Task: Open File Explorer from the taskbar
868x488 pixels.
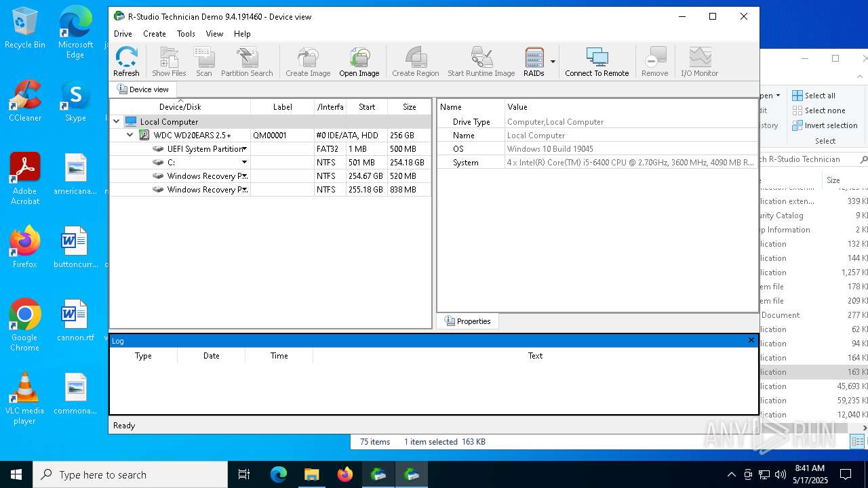Action: tap(311, 474)
